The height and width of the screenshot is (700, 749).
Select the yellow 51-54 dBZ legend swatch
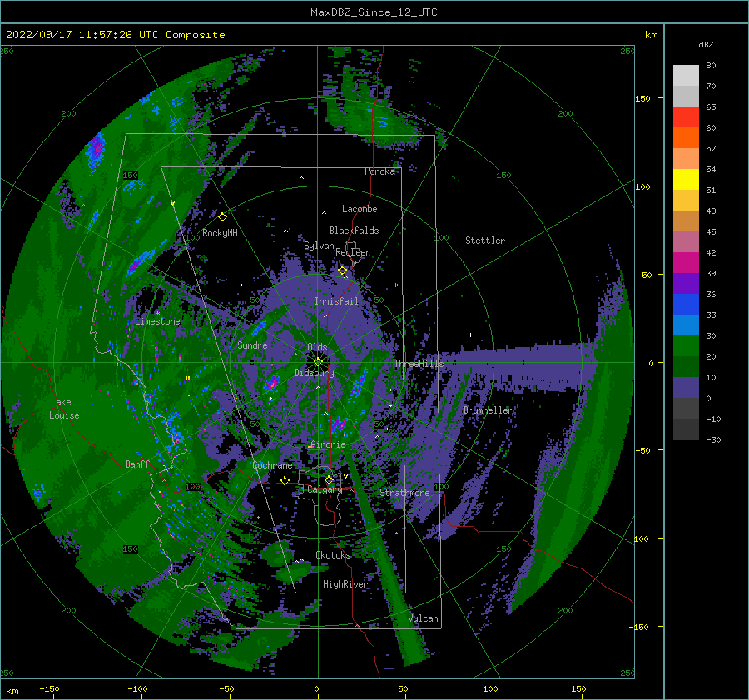pos(686,180)
